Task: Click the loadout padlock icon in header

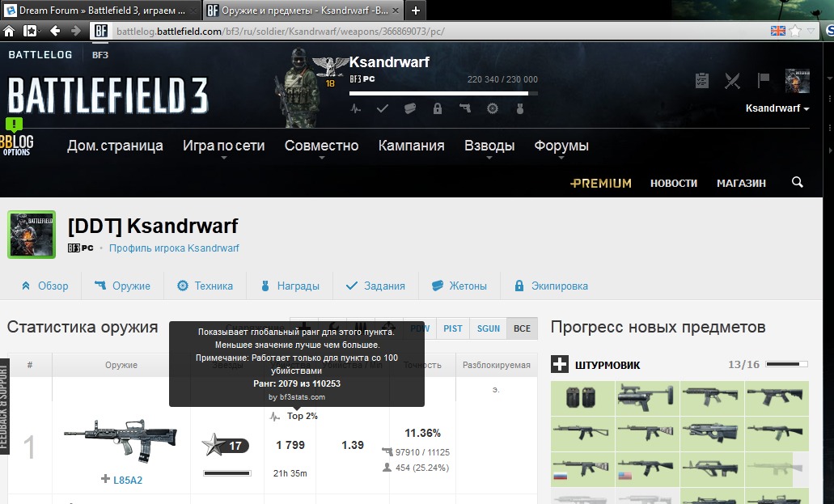Action: pos(437,108)
